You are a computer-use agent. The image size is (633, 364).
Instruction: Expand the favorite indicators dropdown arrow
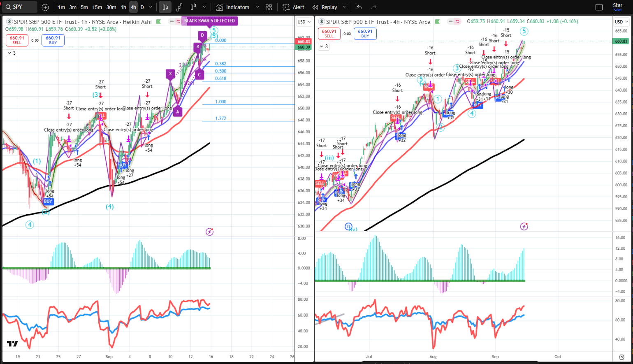[257, 7]
